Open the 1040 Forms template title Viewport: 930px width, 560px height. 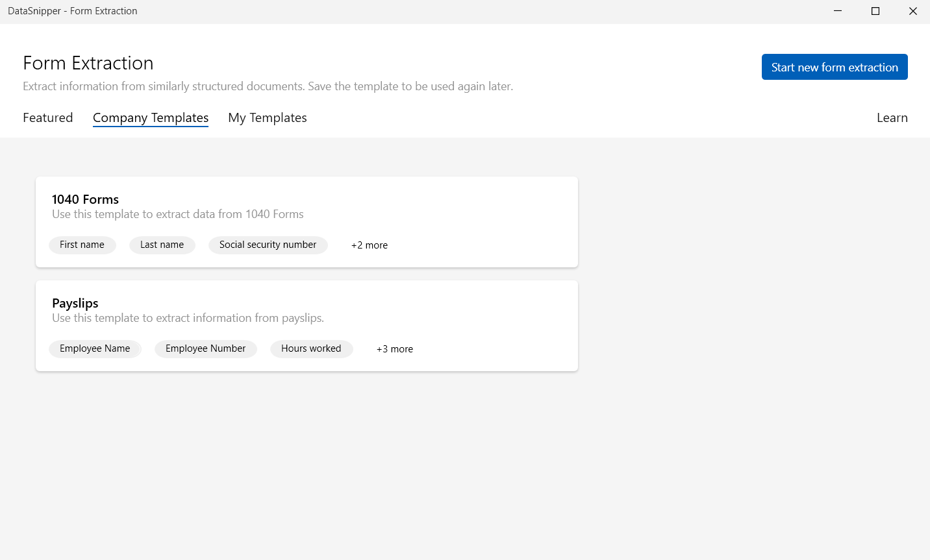tap(85, 199)
